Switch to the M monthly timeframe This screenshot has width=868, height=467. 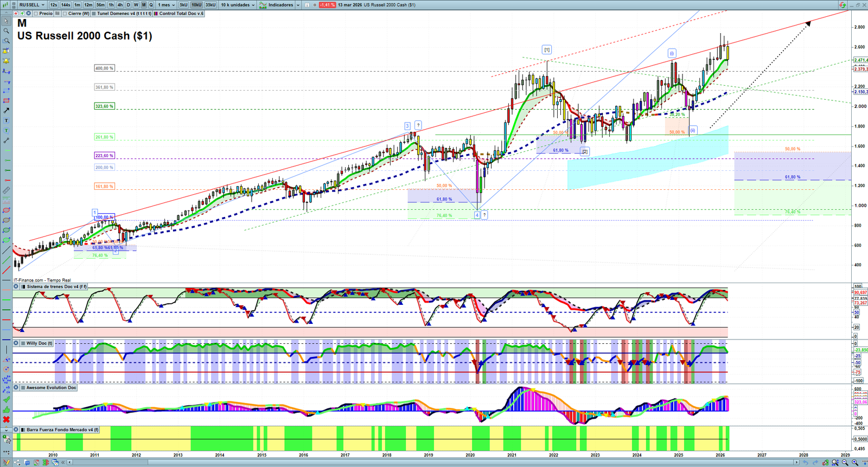click(x=143, y=5)
